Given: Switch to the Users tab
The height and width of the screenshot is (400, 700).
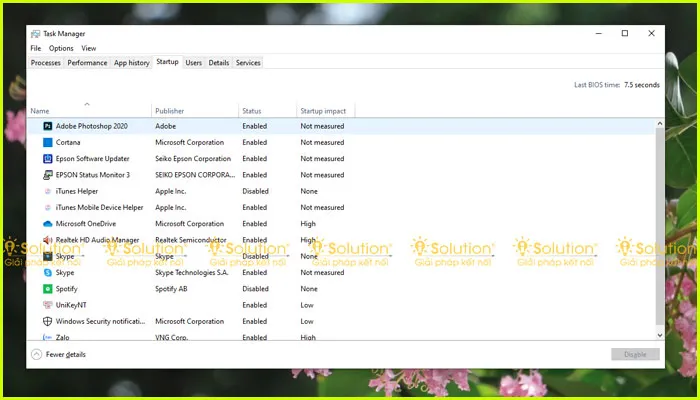Looking at the screenshot, I should 193,63.
